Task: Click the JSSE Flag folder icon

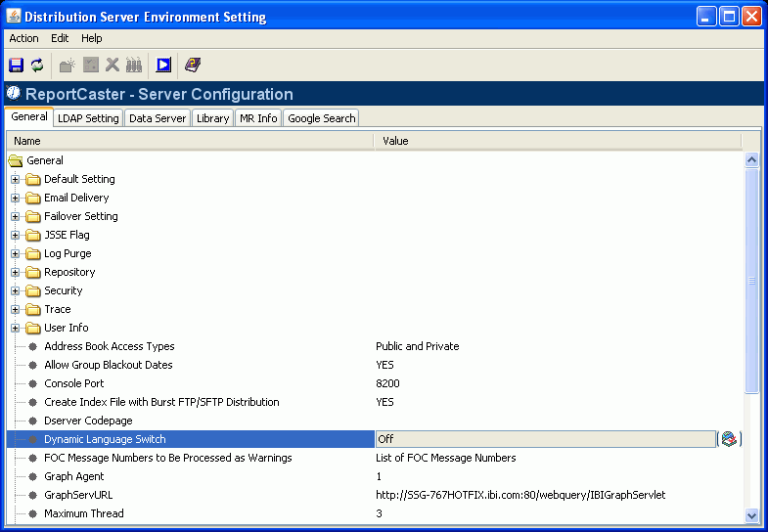Action: click(x=33, y=235)
